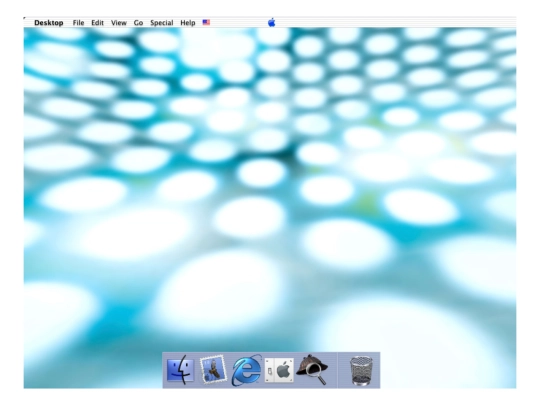540x405 pixels.
Task: Open the Trash in the Dock
Action: coord(361,371)
